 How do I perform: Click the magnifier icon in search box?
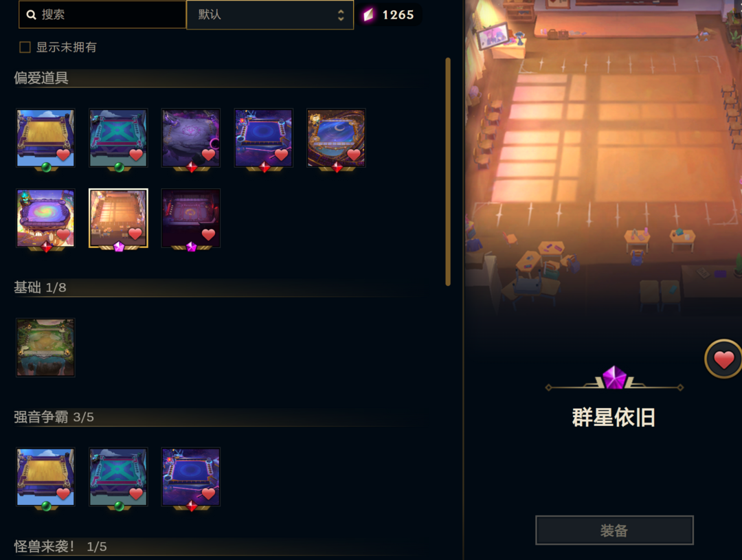[x=31, y=14]
